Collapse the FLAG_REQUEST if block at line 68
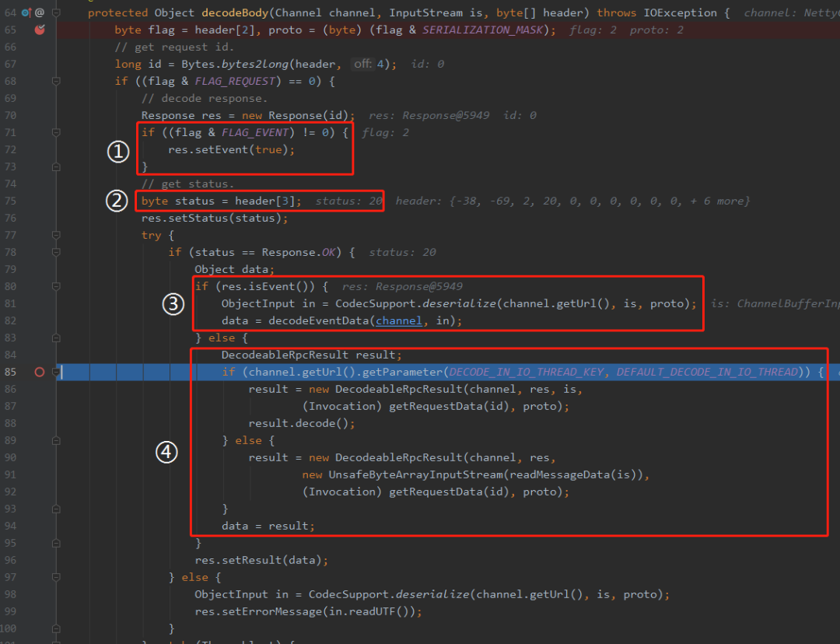The width and height of the screenshot is (840, 644). 56,81
